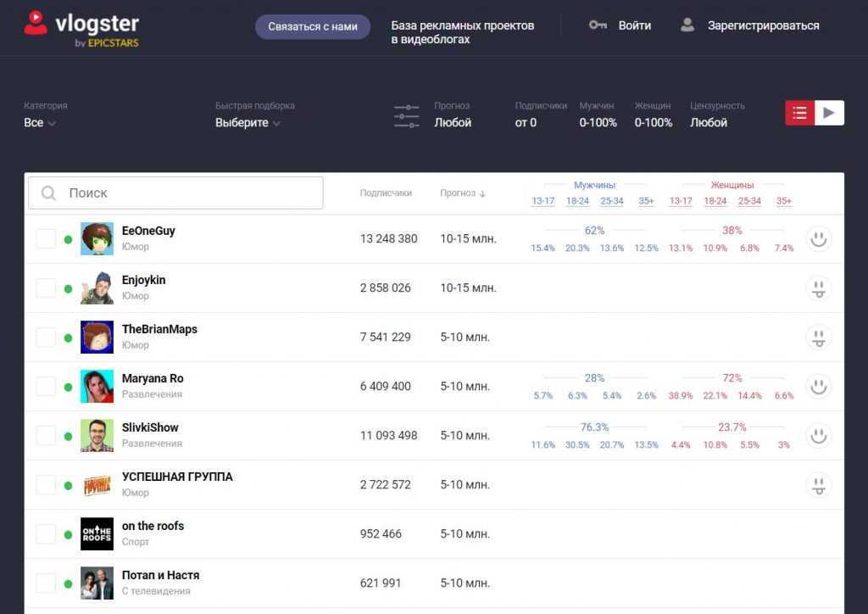This screenshot has height=614, width=868.
Task: Sort by the Подписчики column header
Action: coord(386,193)
